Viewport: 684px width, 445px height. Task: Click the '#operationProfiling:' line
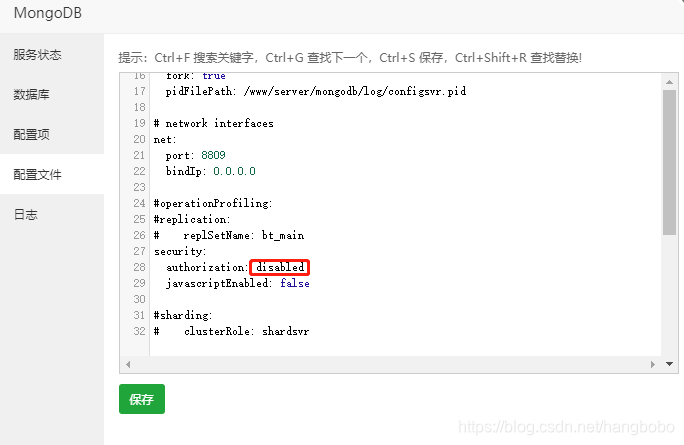pyautogui.click(x=213, y=203)
